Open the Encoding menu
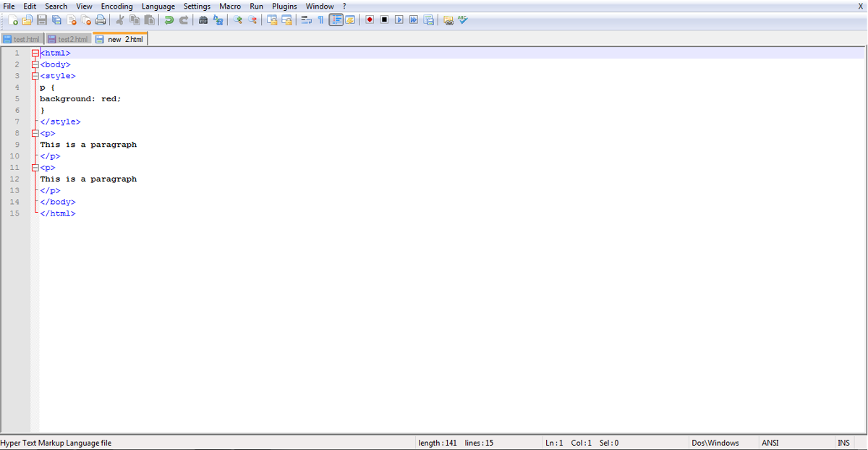The height and width of the screenshot is (450, 868). 116,6
